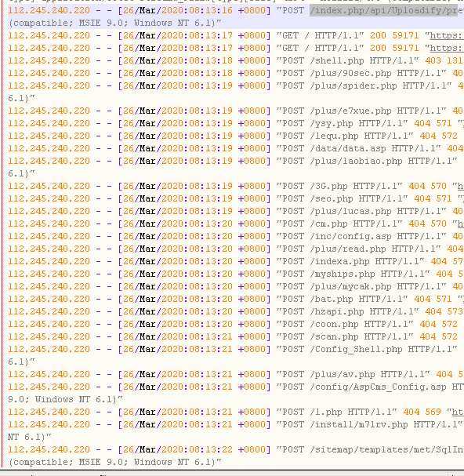Image resolution: width=464 pixels, height=476 pixels.
Task: Click the /data/data.asp request path
Action: coord(348,148)
